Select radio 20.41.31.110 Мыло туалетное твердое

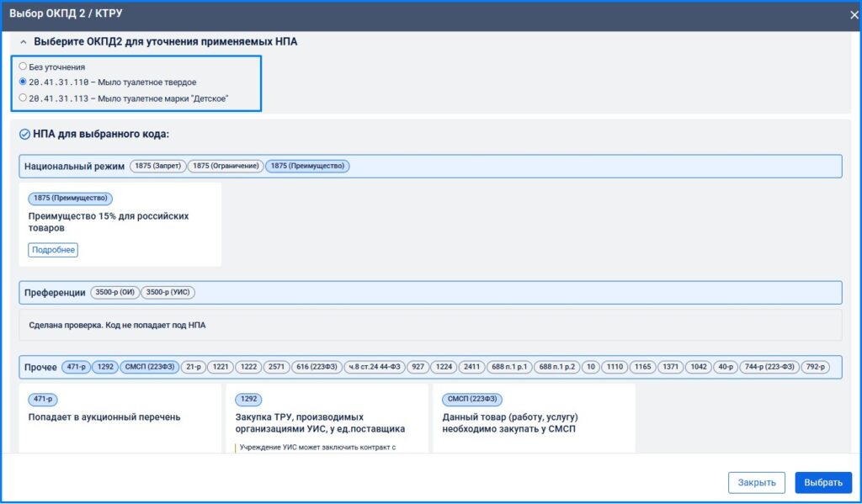click(x=23, y=82)
